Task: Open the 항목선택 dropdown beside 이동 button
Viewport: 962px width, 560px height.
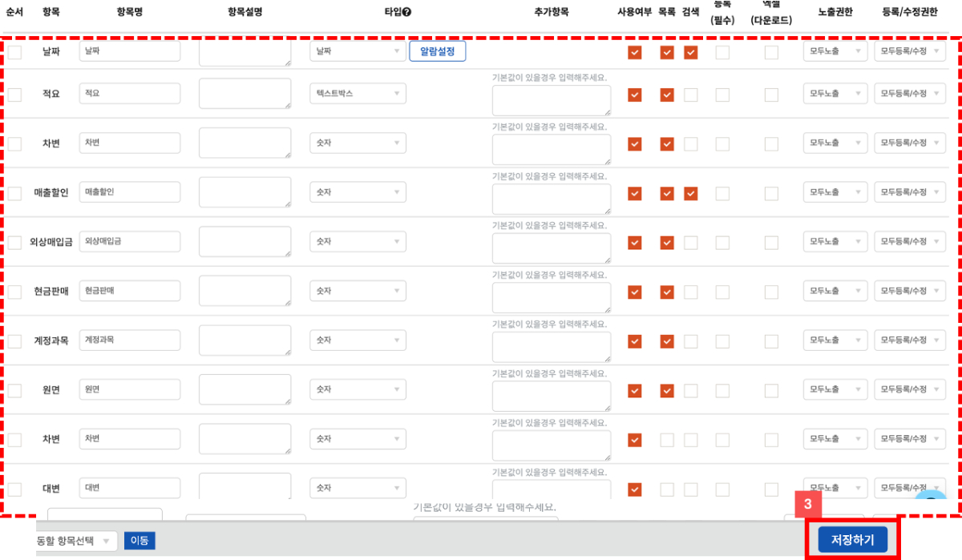Action: tap(77, 541)
